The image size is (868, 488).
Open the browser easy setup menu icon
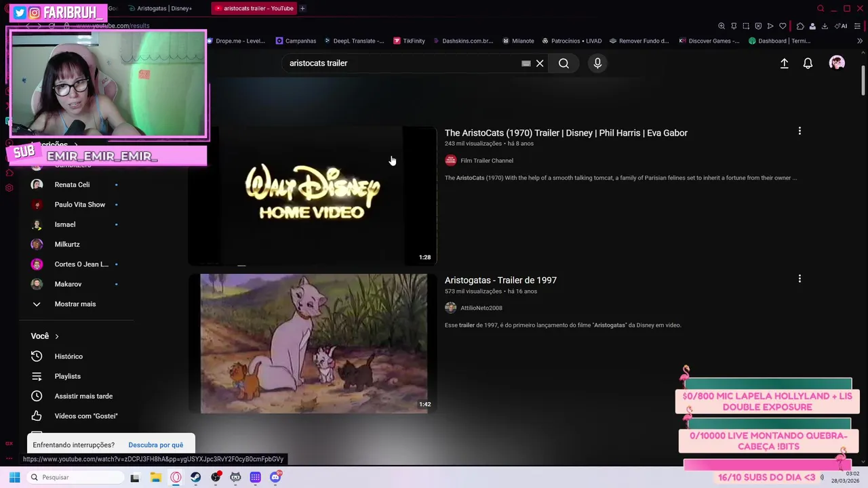point(858,26)
